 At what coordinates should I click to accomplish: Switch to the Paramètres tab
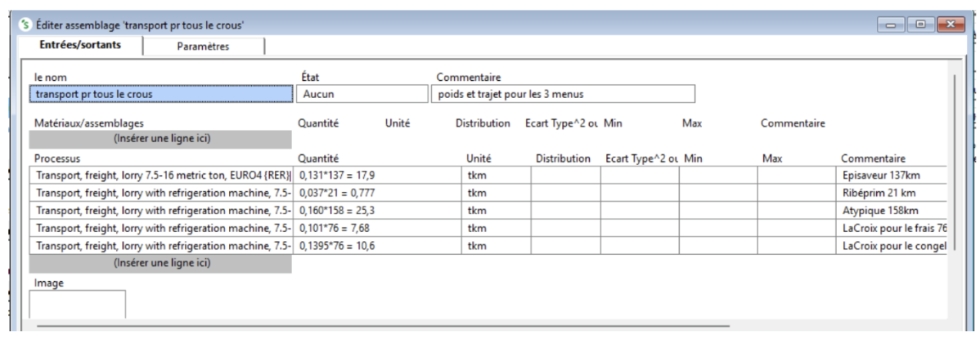coord(203,47)
